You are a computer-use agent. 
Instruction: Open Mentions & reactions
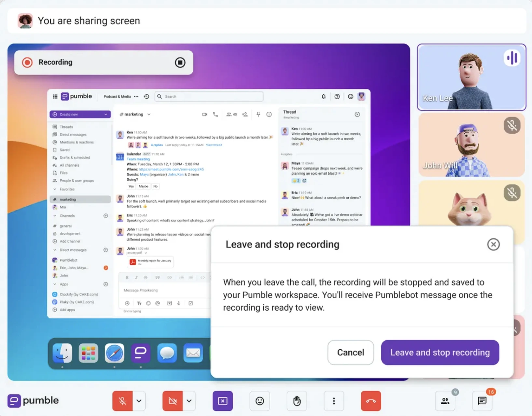click(x=77, y=142)
